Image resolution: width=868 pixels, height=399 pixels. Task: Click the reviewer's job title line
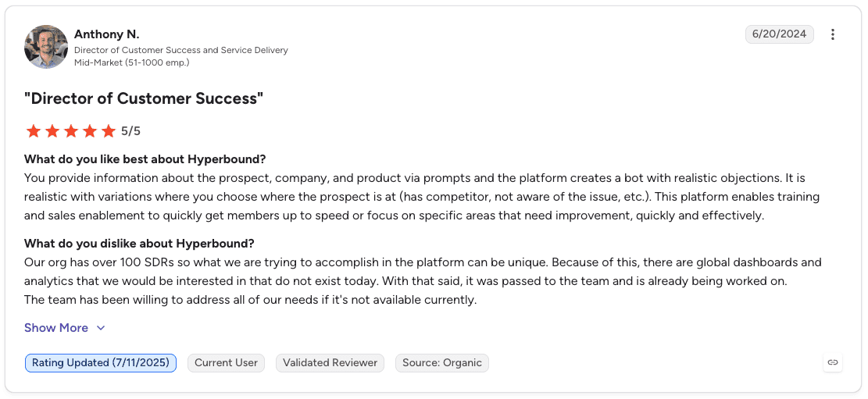point(181,50)
